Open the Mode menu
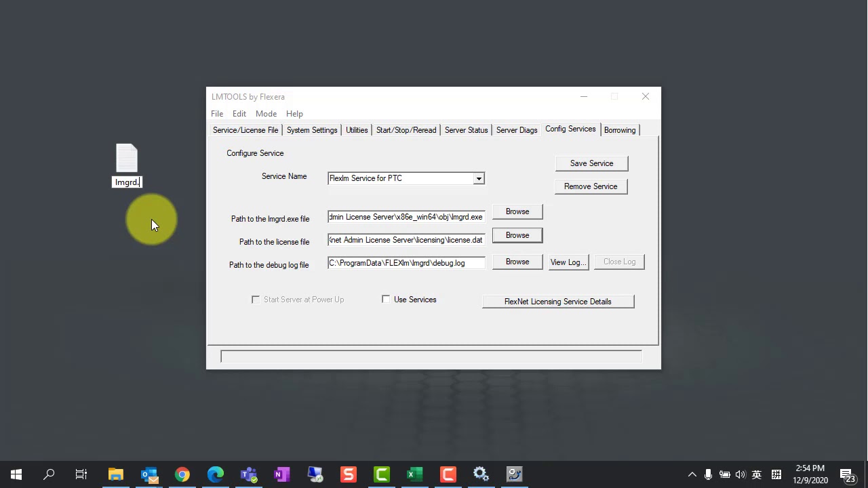The image size is (868, 488). 266,114
